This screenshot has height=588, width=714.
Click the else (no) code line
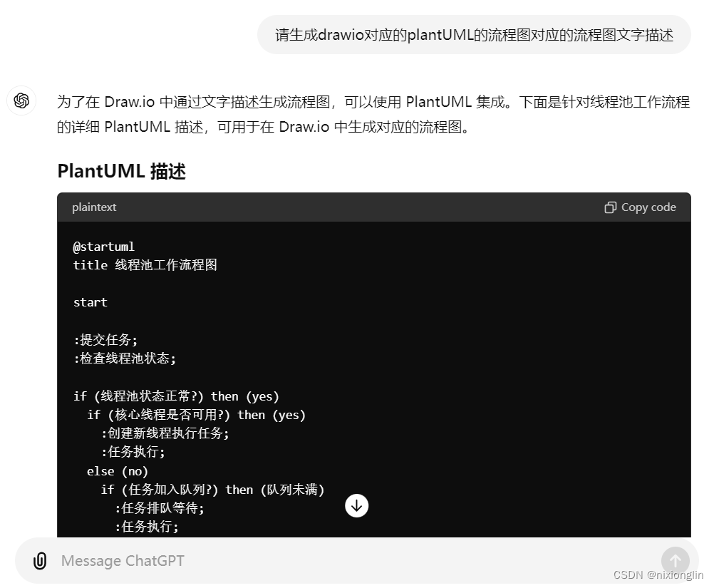pyautogui.click(x=118, y=471)
